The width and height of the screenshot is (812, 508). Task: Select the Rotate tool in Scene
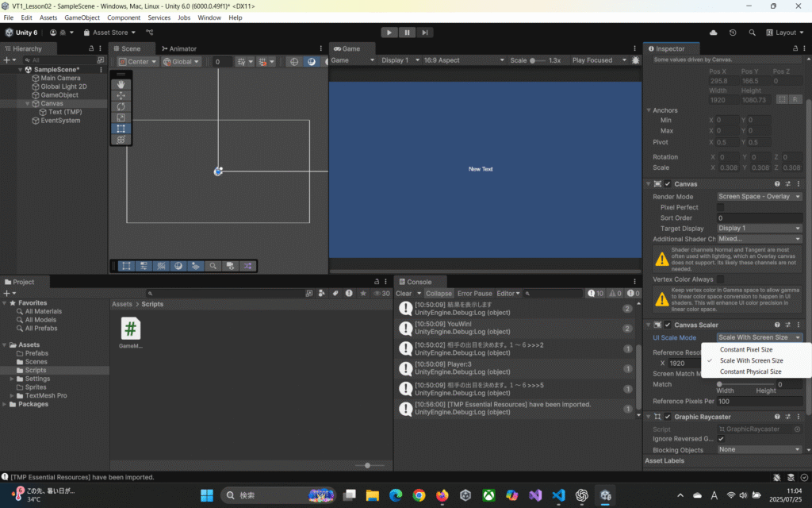(121, 106)
